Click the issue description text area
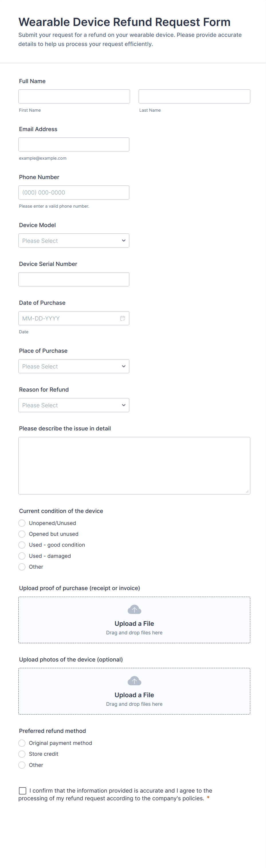Viewport: 266px width, 868px height. [134, 465]
